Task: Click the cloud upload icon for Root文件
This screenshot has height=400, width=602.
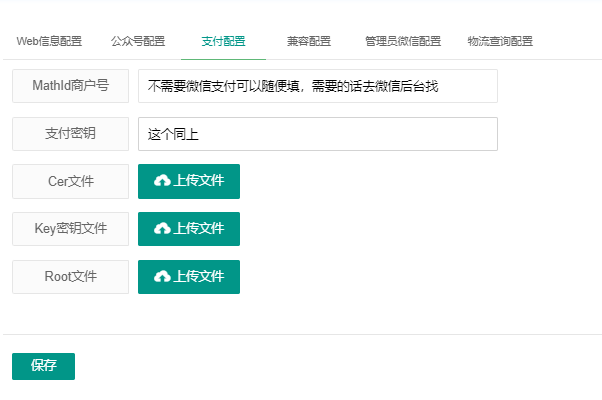Action: coord(162,277)
